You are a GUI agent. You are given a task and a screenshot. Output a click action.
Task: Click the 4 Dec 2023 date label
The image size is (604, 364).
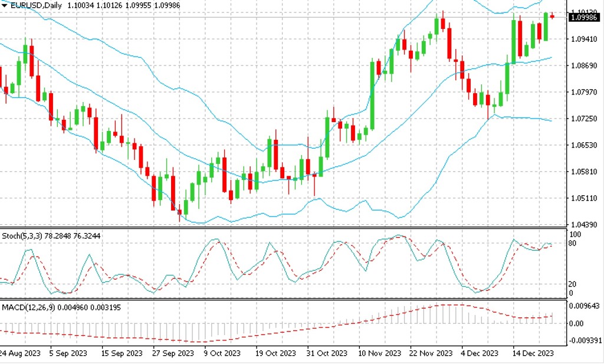tap(480, 353)
